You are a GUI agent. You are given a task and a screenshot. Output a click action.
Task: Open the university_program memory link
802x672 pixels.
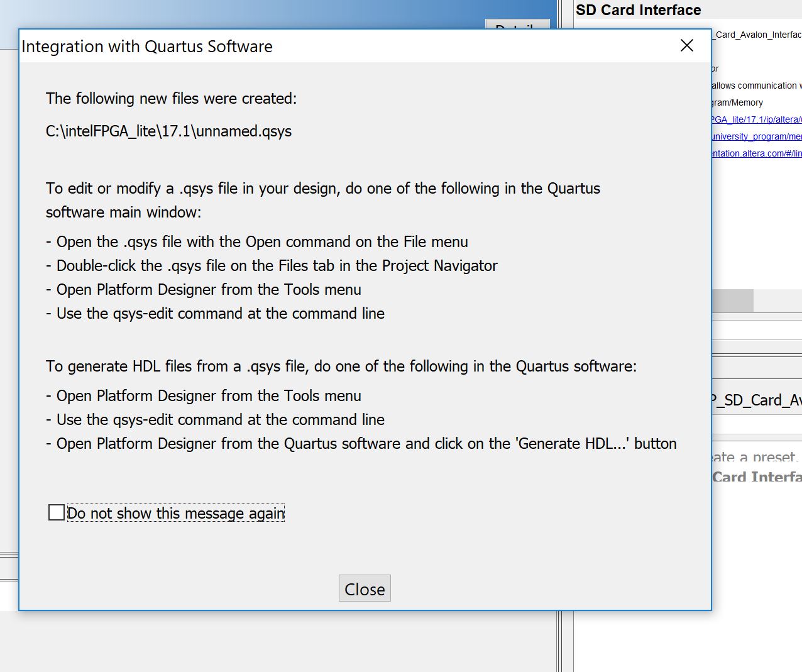pyautogui.click(x=756, y=136)
